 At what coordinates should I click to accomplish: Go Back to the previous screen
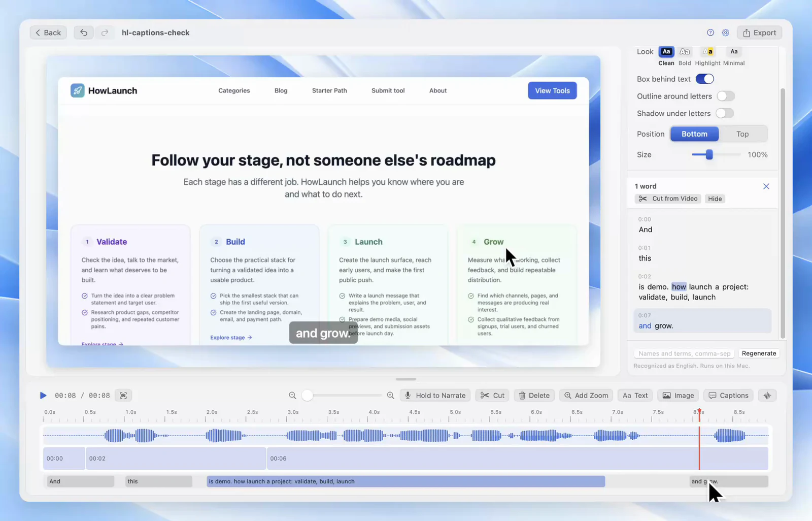pos(48,32)
